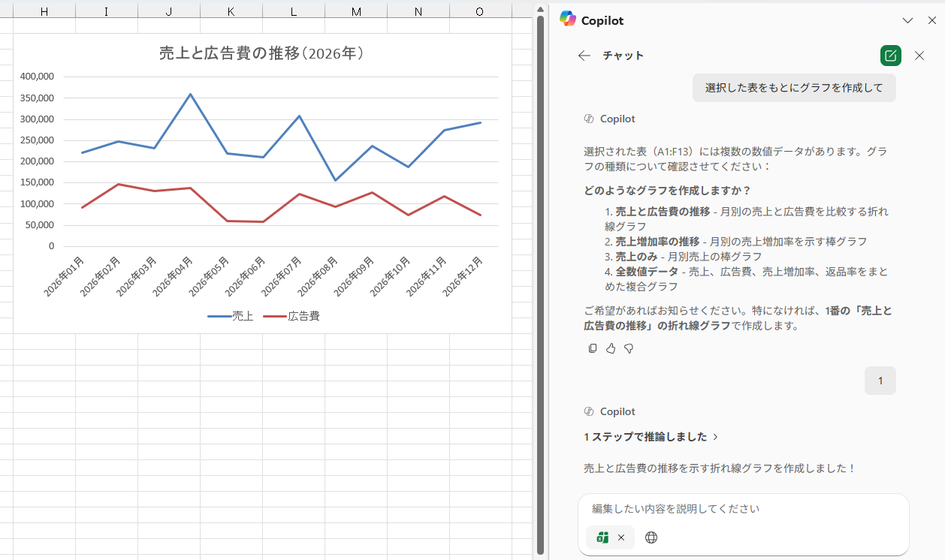Click the 広告費 legend entry
This screenshot has height=560, width=945.
point(293,317)
